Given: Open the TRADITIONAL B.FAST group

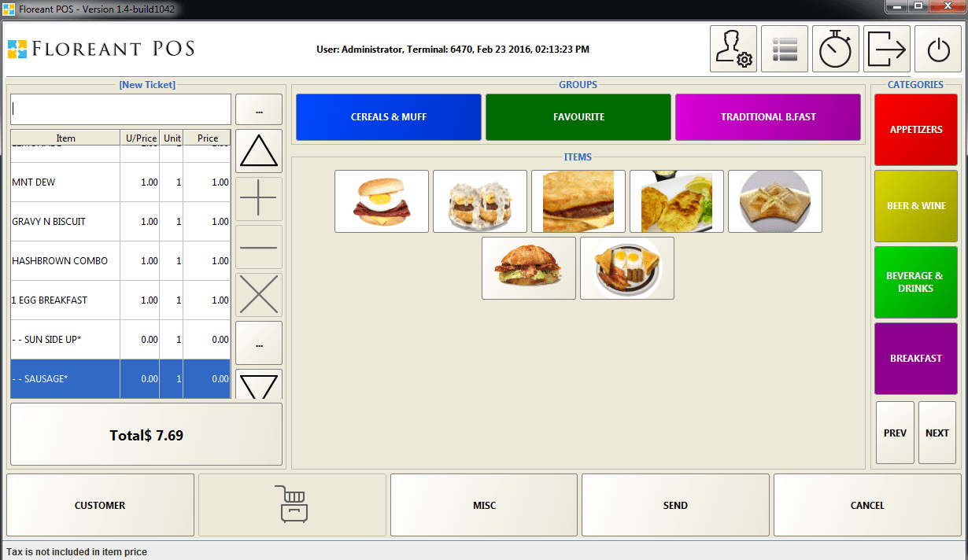Looking at the screenshot, I should (x=767, y=116).
